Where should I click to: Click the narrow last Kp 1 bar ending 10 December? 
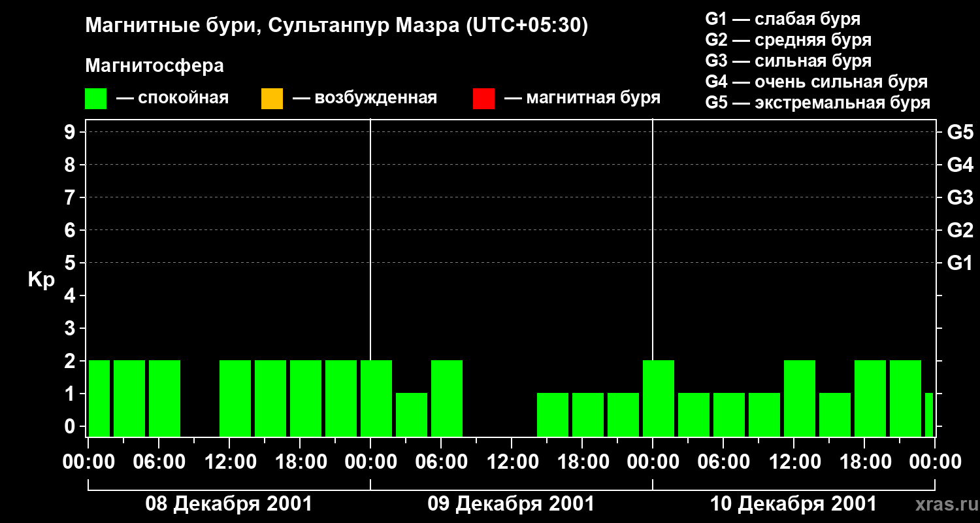929,414
